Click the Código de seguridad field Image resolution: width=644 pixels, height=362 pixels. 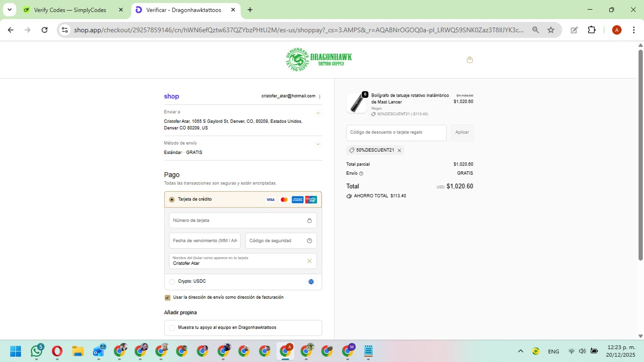click(281, 241)
